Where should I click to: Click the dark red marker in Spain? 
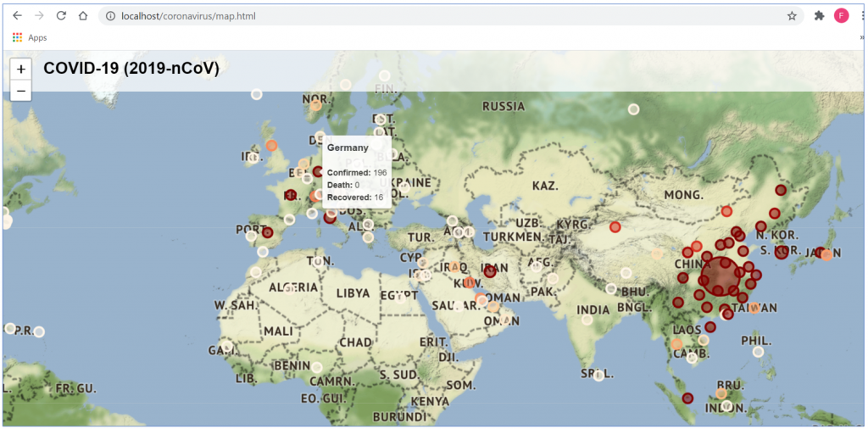click(x=267, y=232)
